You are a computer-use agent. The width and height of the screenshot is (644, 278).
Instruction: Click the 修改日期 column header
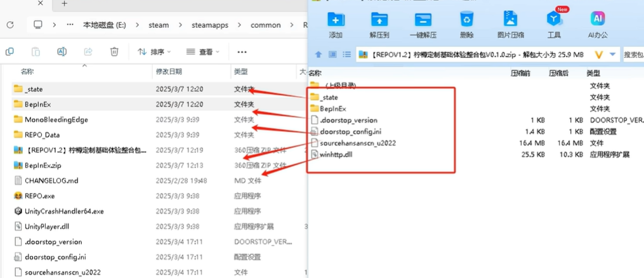[x=169, y=72]
